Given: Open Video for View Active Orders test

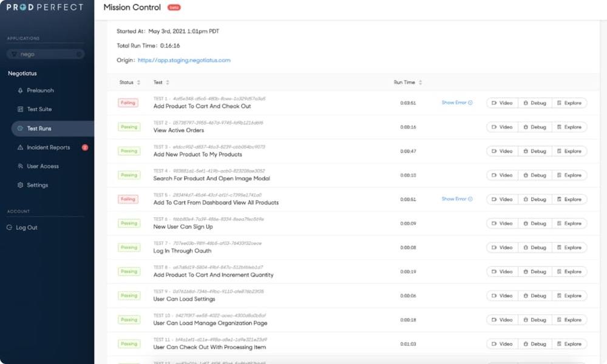Looking at the screenshot, I should pos(502,127).
